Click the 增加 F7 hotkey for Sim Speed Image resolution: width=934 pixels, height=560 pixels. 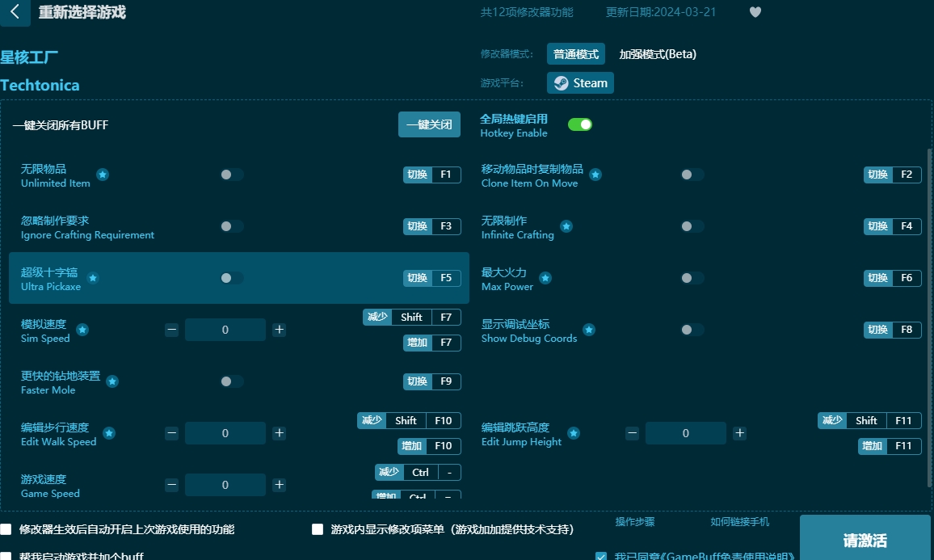pos(432,343)
